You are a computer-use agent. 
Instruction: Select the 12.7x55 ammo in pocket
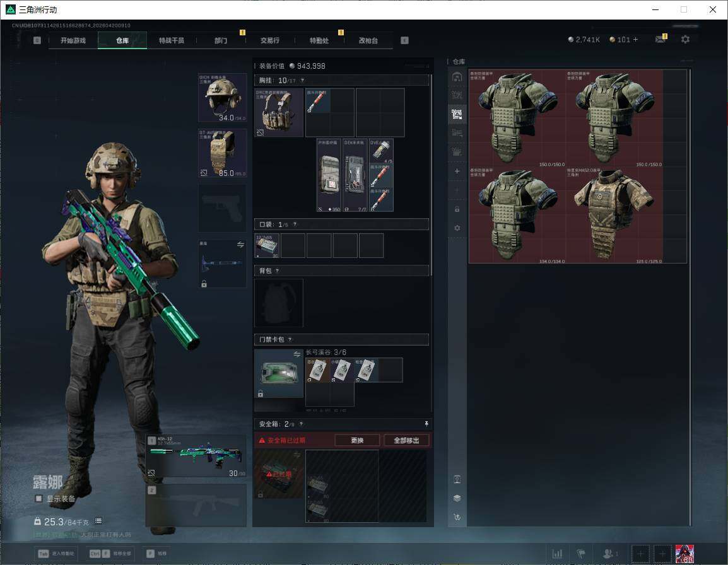tap(267, 245)
